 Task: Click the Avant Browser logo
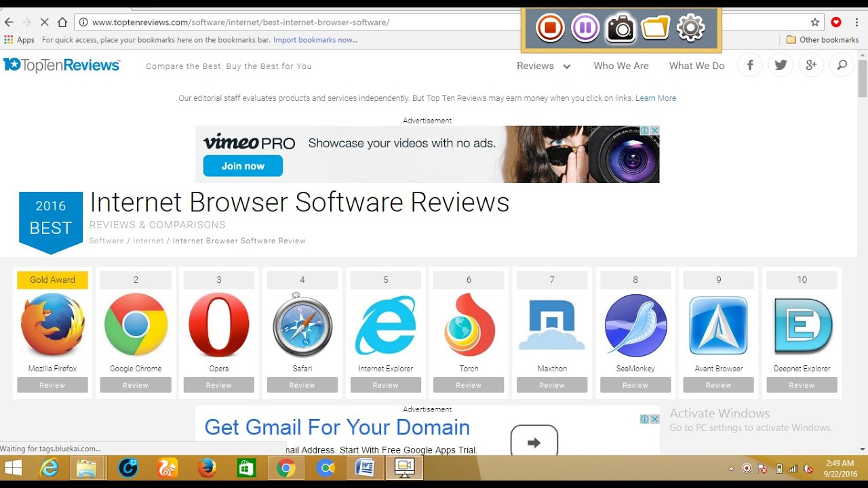coord(719,325)
